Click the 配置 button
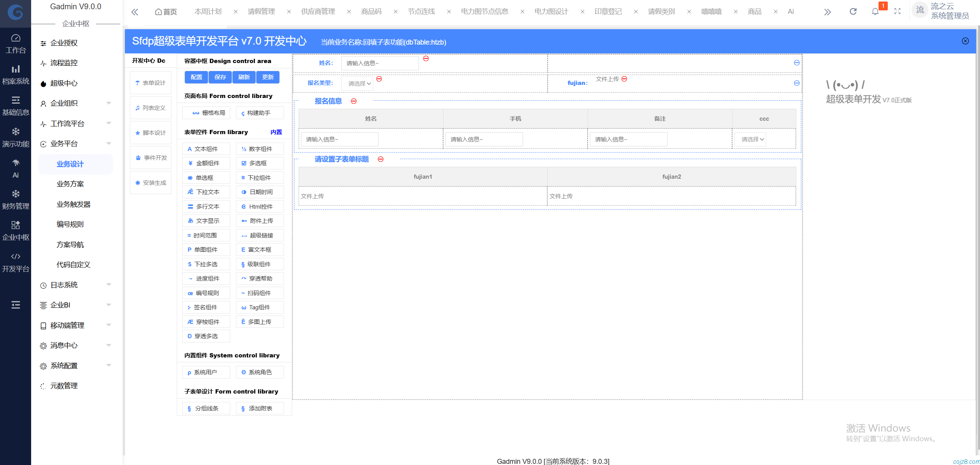 pyautogui.click(x=196, y=77)
